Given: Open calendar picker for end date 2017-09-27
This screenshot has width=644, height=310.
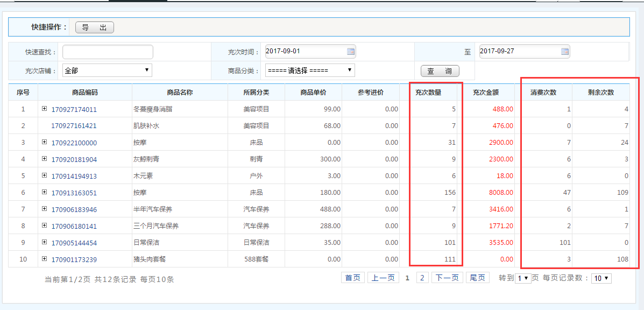Looking at the screenshot, I should click(565, 52).
